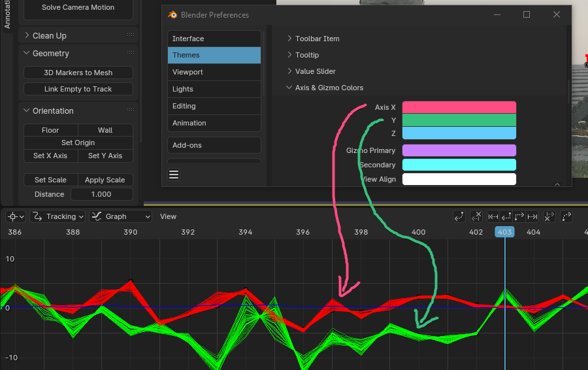The image size is (588, 370).
Task: Open the Z axis blue color swatch
Action: 459,133
